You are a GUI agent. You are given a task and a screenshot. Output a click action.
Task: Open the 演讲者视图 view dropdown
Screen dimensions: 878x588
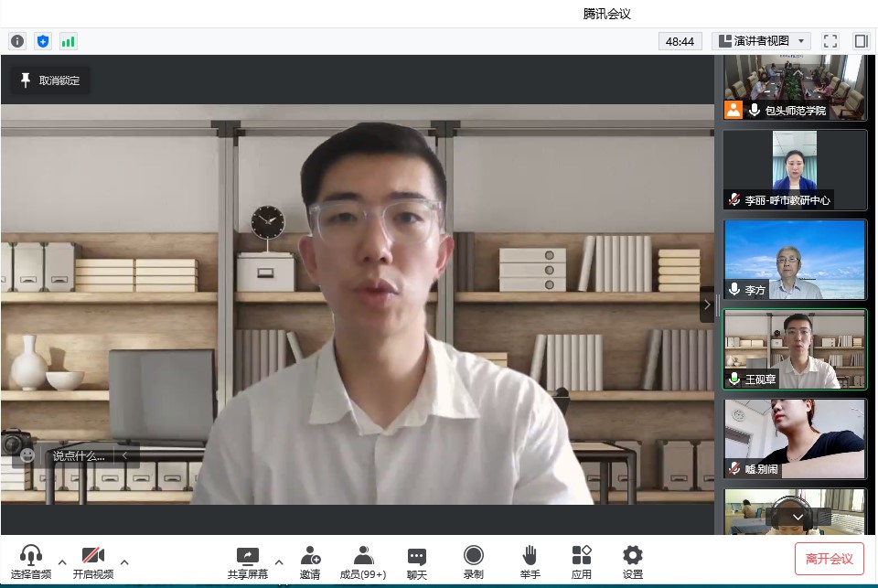coord(761,41)
